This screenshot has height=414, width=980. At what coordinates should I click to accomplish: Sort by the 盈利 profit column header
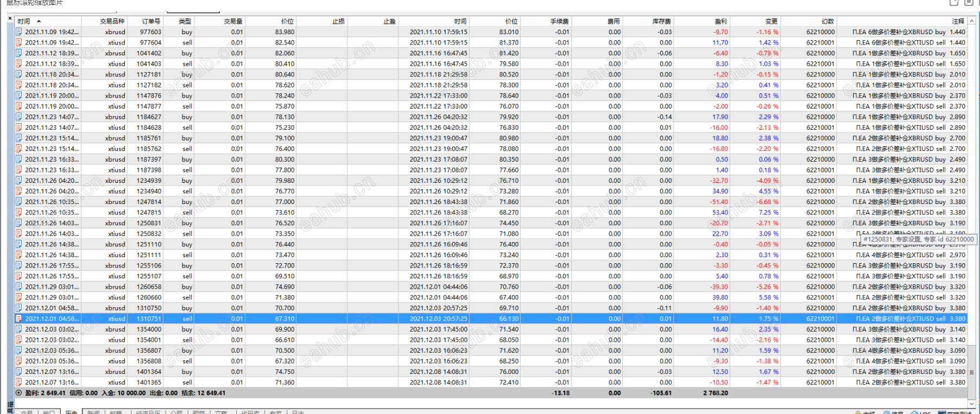(720, 21)
